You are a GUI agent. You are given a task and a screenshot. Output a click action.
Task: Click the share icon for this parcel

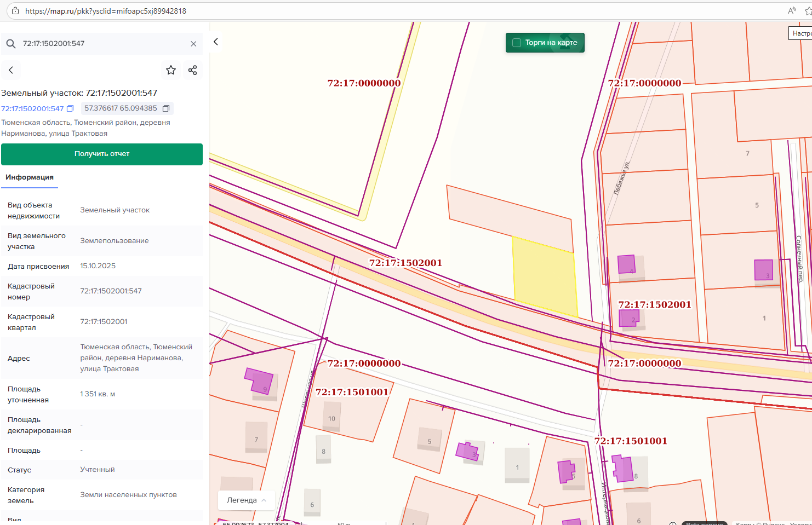(192, 70)
